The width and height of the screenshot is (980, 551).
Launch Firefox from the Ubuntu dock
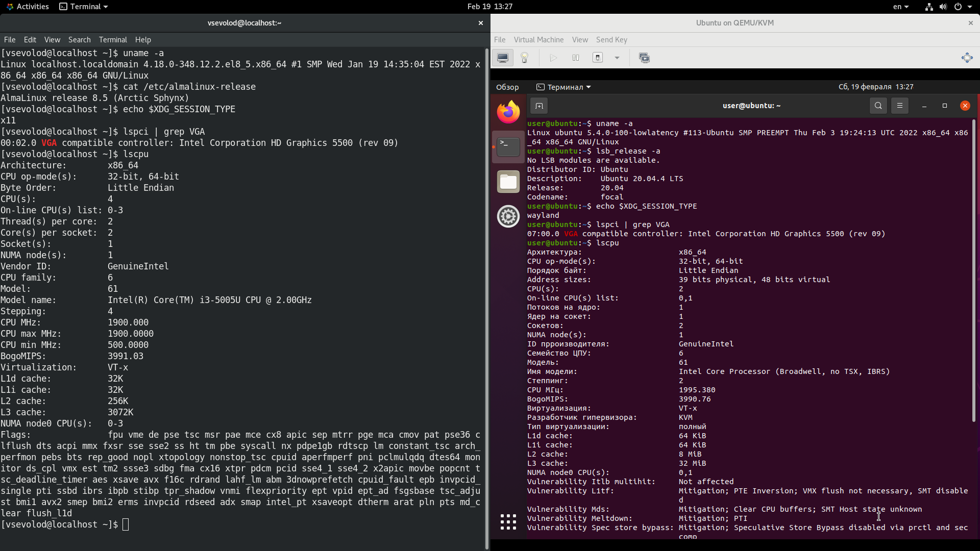point(508,112)
